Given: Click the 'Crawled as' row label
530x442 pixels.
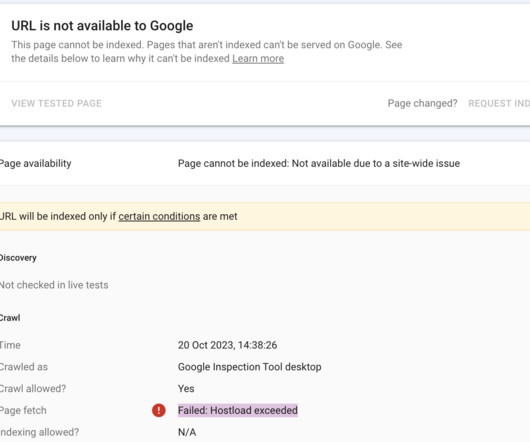Looking at the screenshot, I should pyautogui.click(x=24, y=367).
